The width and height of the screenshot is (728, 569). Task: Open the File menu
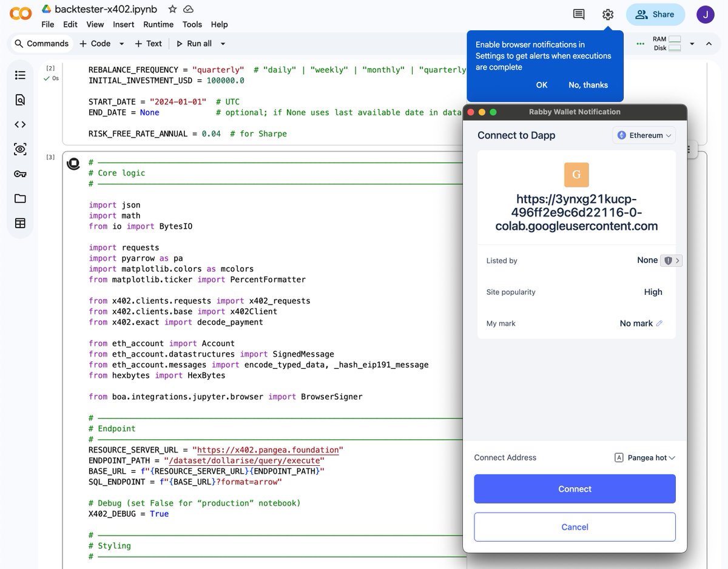pyautogui.click(x=48, y=24)
